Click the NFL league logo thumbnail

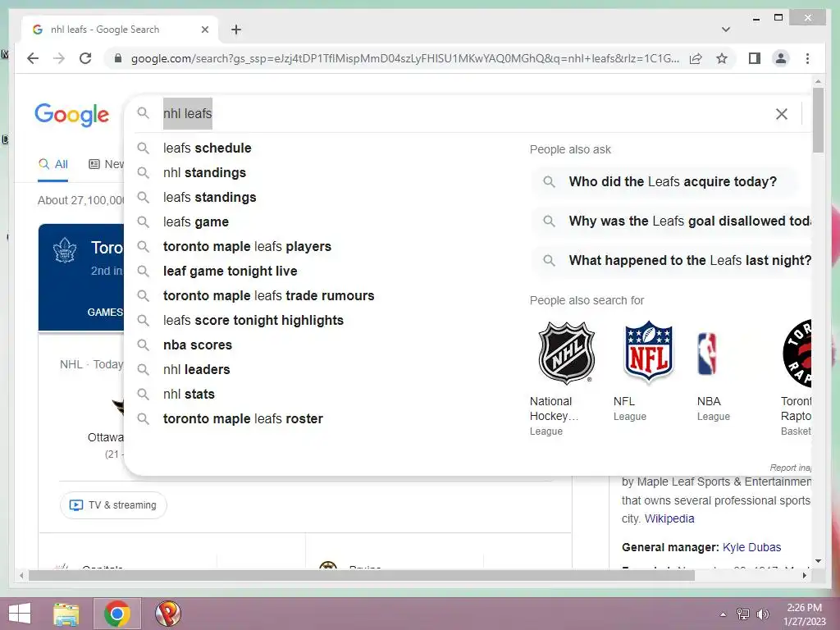click(x=649, y=352)
